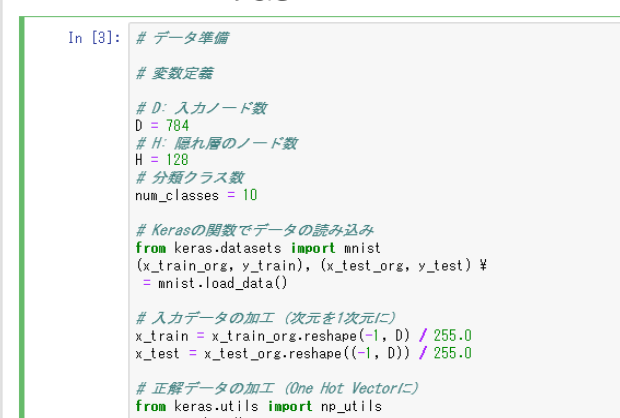Click the comment '# D: 入力ノード数'

click(202, 108)
